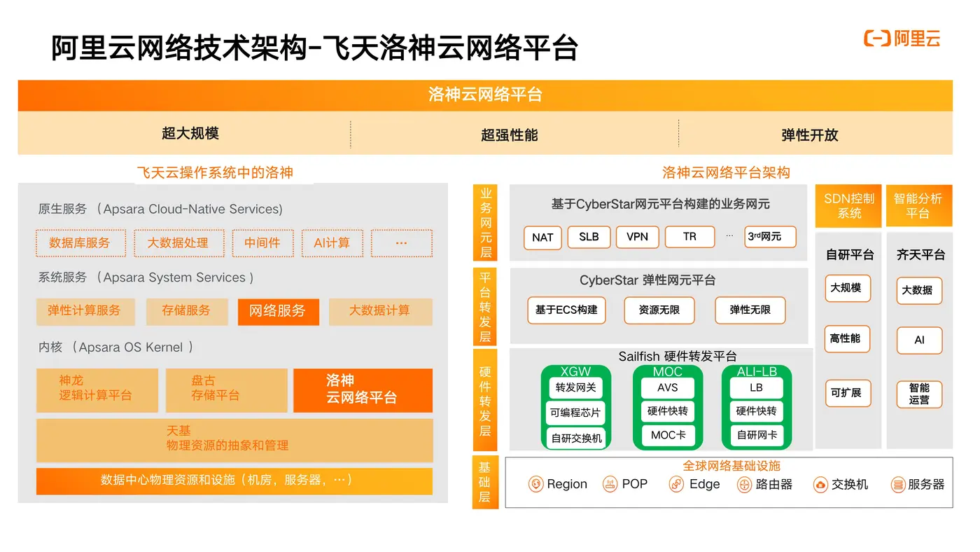Click the 洛神 云网络平台 orange block
The width and height of the screenshot is (980, 552).
pyautogui.click(x=363, y=390)
